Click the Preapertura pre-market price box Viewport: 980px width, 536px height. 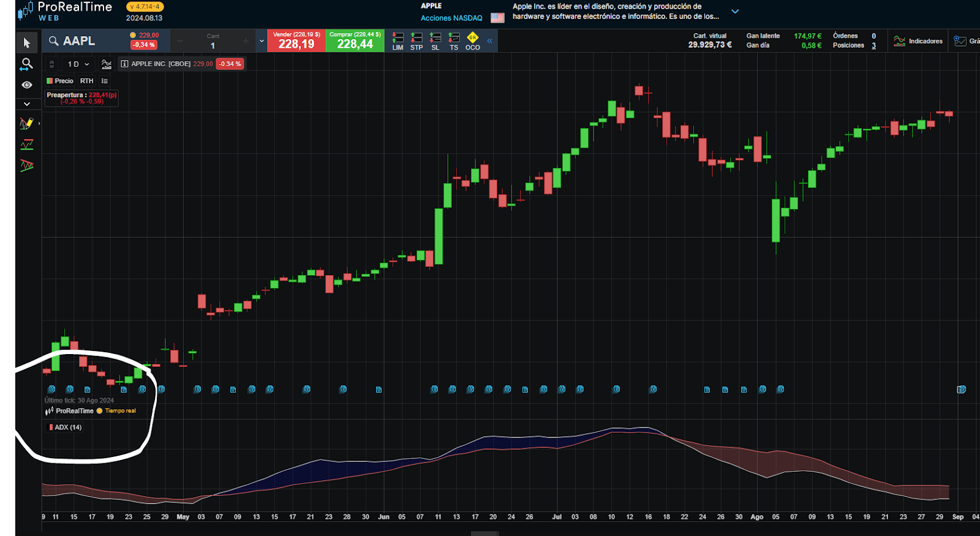click(82, 98)
